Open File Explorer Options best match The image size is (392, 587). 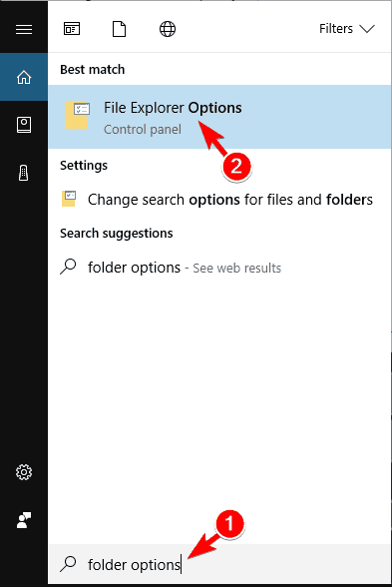point(219,117)
